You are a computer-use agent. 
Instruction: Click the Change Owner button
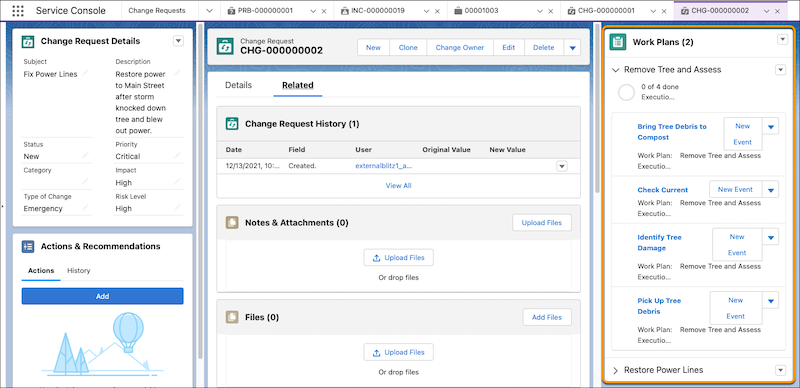pos(460,47)
